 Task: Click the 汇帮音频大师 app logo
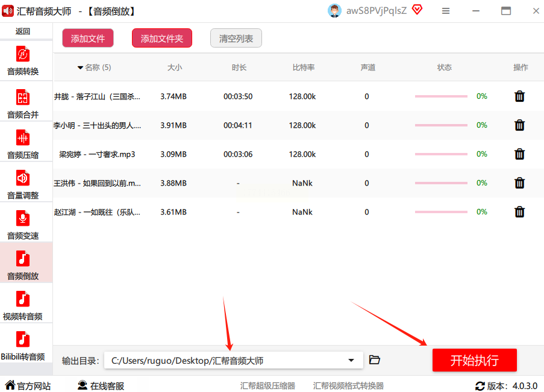tap(8, 11)
